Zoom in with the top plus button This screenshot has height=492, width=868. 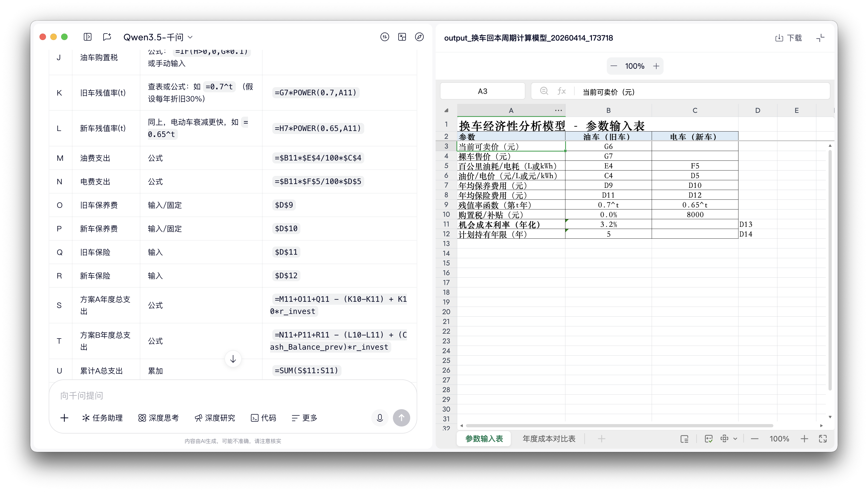656,66
